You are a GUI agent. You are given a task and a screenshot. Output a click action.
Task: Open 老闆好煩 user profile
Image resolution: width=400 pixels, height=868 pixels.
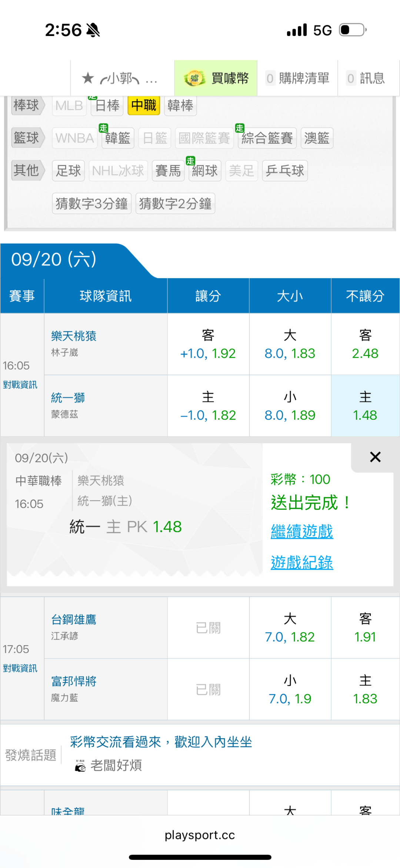point(116,765)
